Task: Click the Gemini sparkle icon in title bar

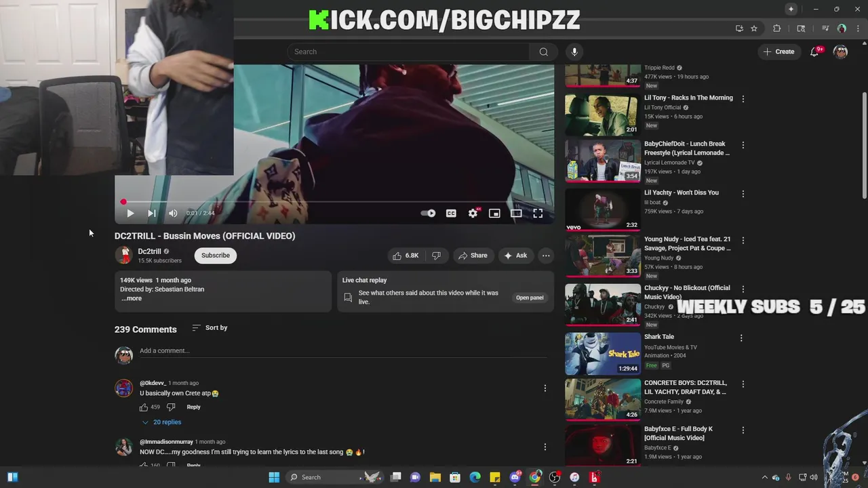Action: point(791,9)
